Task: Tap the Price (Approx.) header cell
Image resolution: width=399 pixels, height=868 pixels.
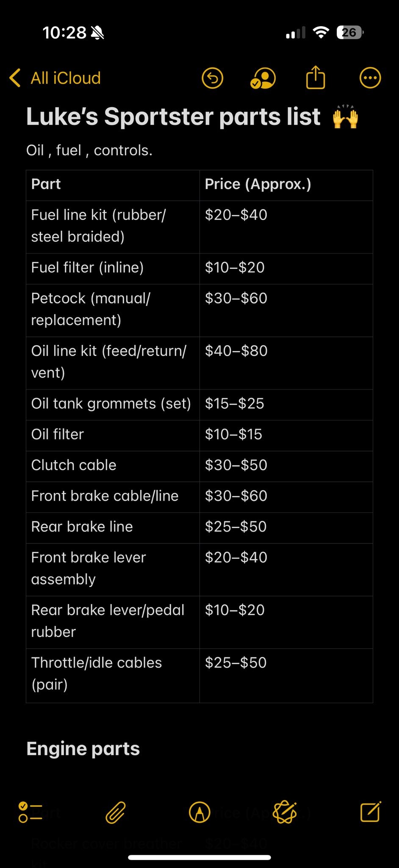Action: tap(286, 185)
